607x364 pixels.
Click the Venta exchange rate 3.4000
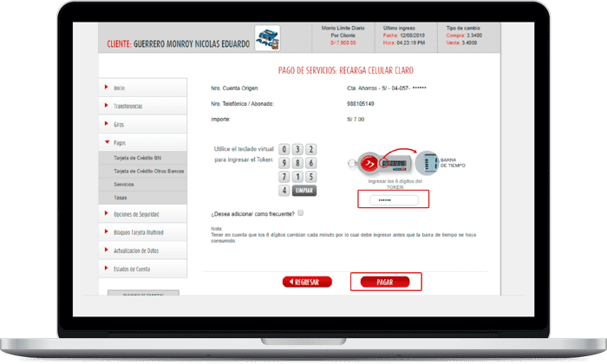(469, 42)
